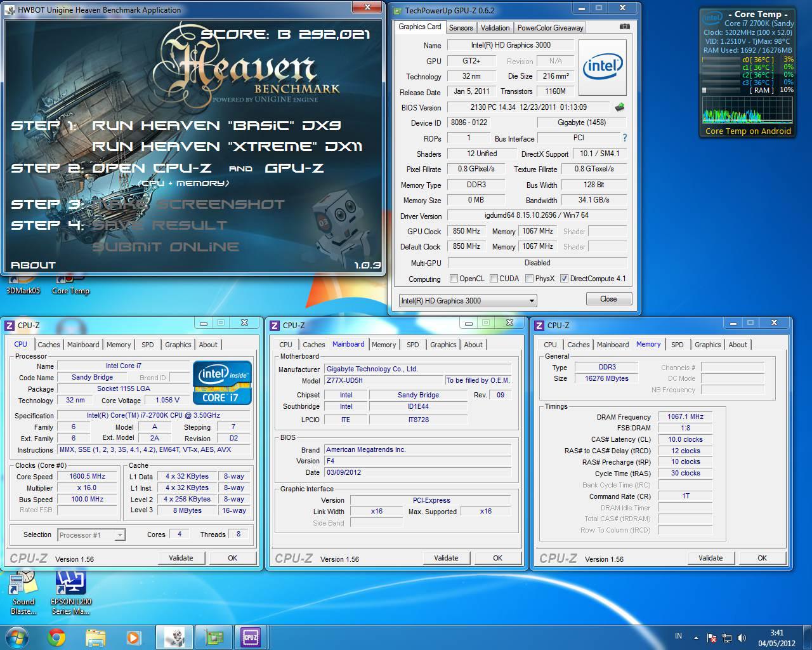Click Validate in the CPU-Z Memory window

pos(710,558)
